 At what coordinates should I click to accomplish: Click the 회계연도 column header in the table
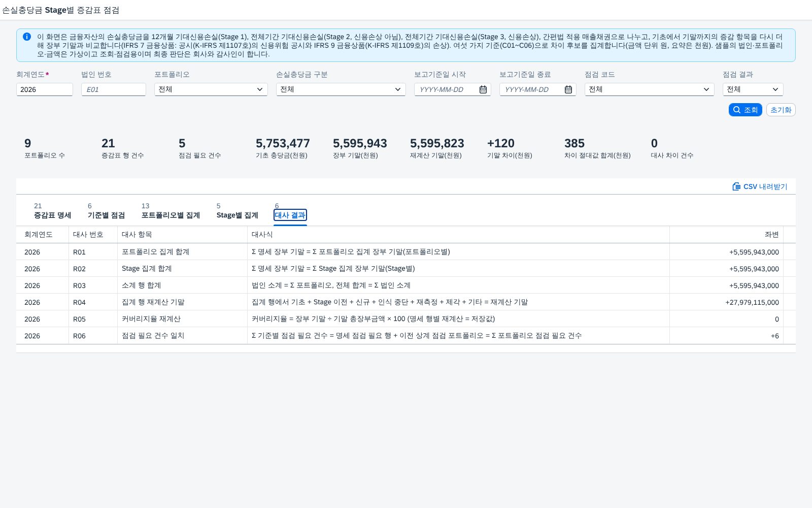43,235
